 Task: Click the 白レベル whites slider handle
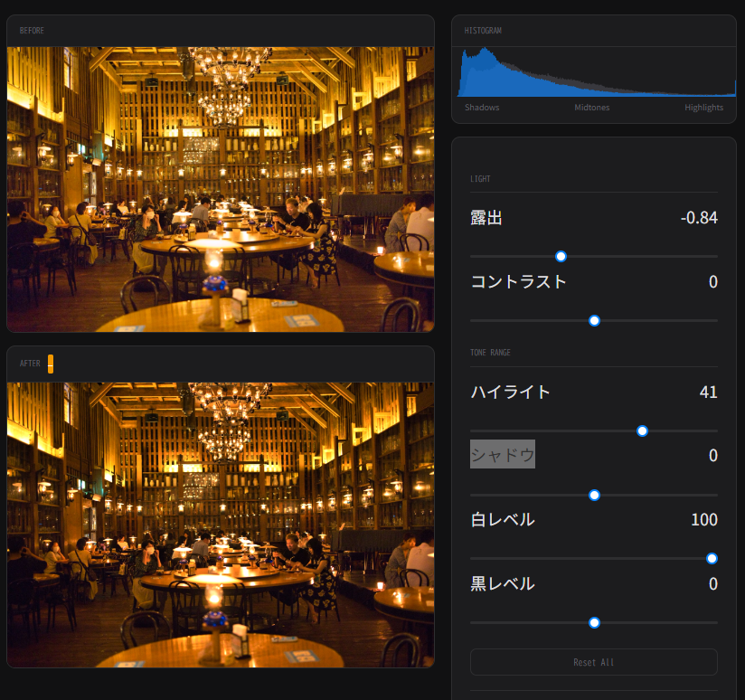click(x=712, y=558)
